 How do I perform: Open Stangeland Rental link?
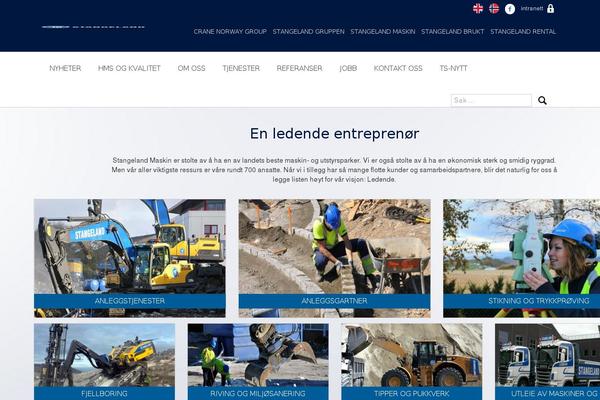pos(523,31)
